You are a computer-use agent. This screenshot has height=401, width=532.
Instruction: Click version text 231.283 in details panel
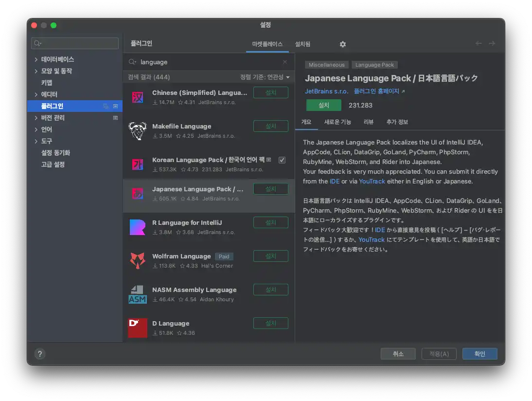tap(360, 105)
